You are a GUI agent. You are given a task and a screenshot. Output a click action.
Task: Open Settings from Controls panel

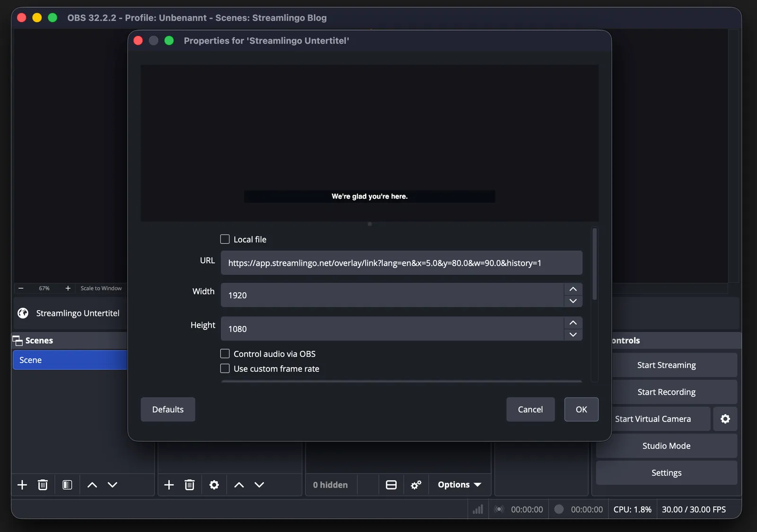(667, 473)
